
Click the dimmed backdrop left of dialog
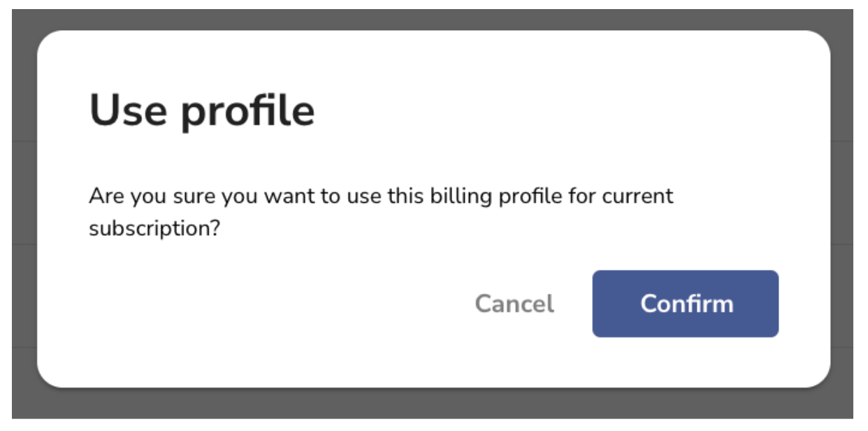24,210
